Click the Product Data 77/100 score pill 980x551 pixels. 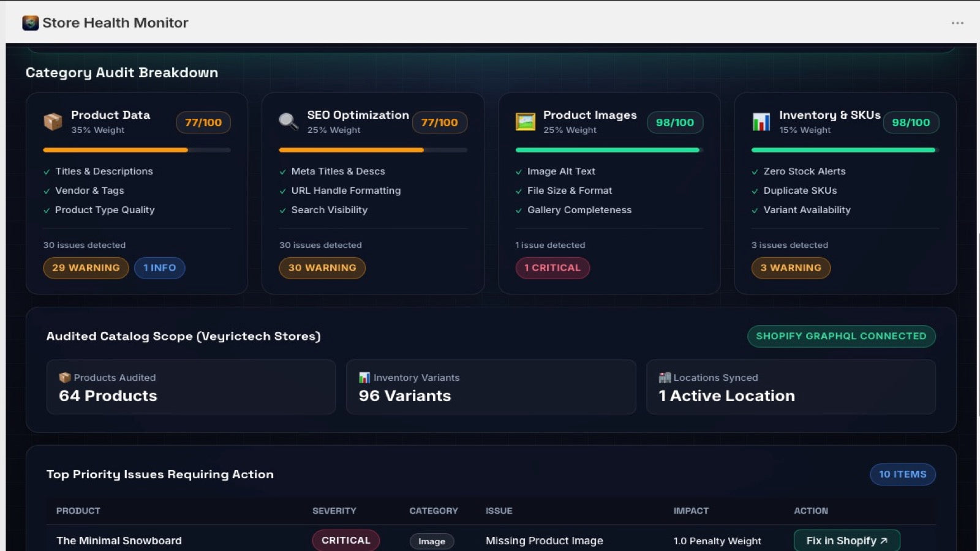point(203,122)
